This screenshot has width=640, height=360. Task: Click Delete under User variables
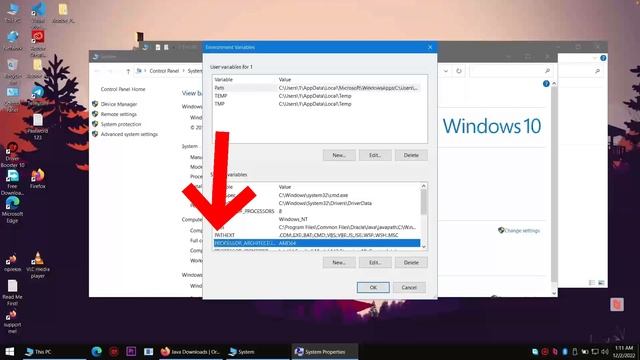(x=411, y=155)
